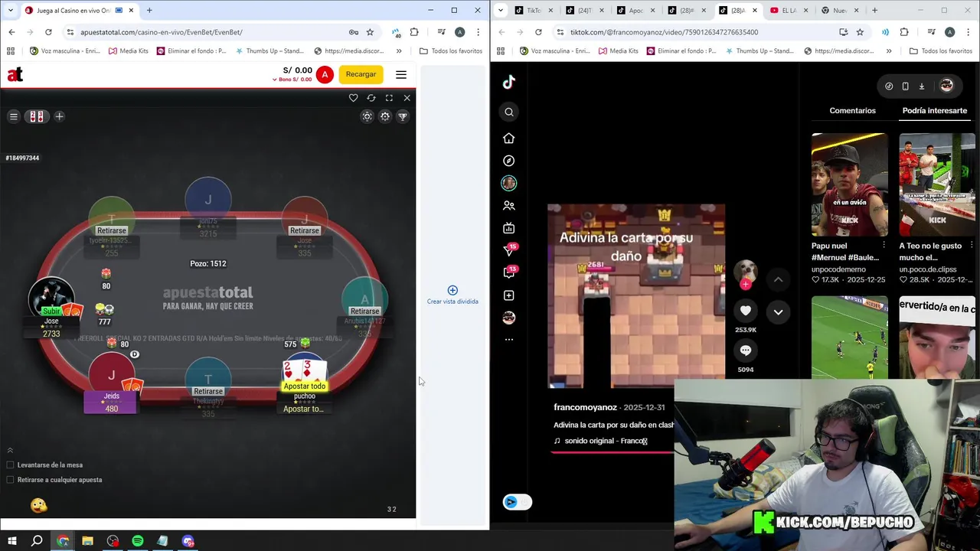The image size is (980, 551).
Task: Open TikTok top-right profile avatar
Action: [x=946, y=86]
